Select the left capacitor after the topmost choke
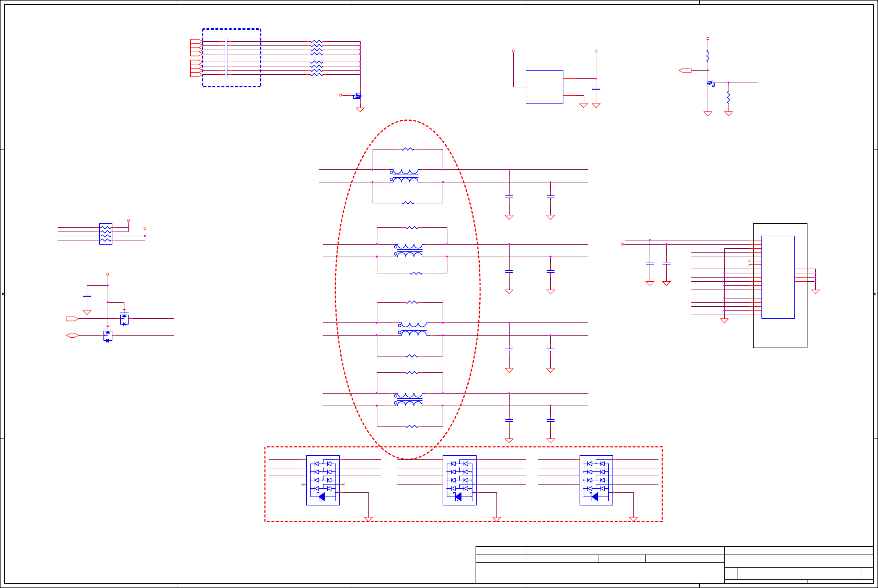 [x=509, y=197]
